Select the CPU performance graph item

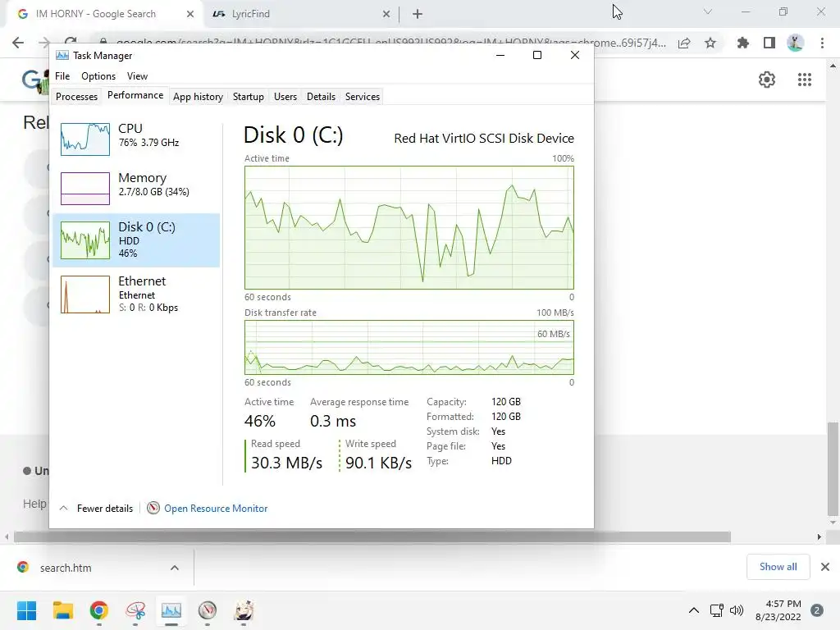coord(136,139)
